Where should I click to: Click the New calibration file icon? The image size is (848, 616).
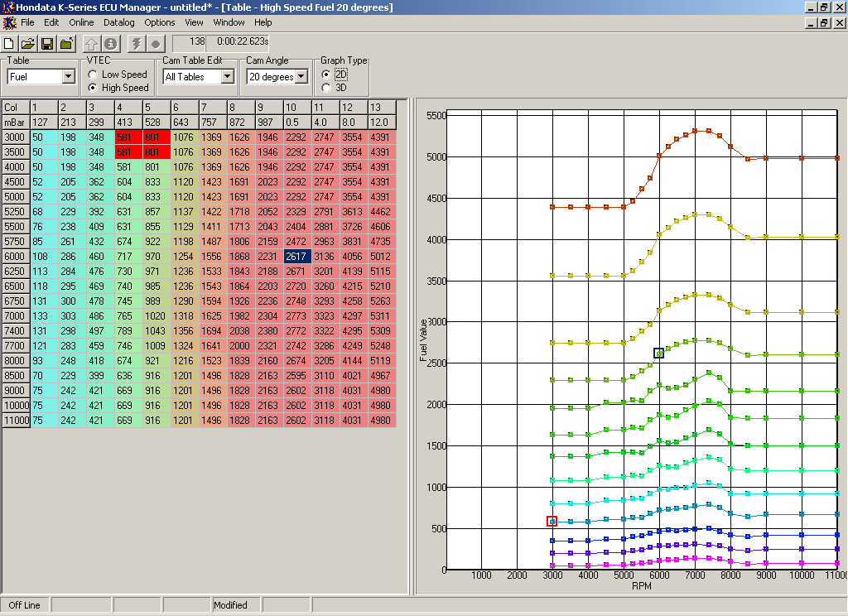(x=8, y=44)
